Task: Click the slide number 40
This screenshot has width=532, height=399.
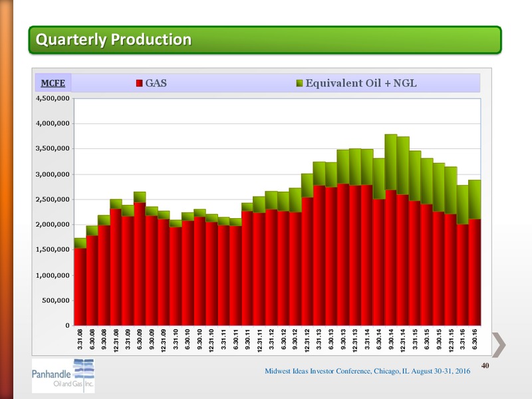Action: (x=485, y=365)
